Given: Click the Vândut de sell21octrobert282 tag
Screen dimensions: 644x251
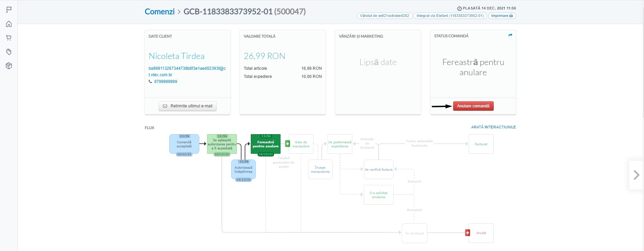Looking at the screenshot, I should (384, 16).
